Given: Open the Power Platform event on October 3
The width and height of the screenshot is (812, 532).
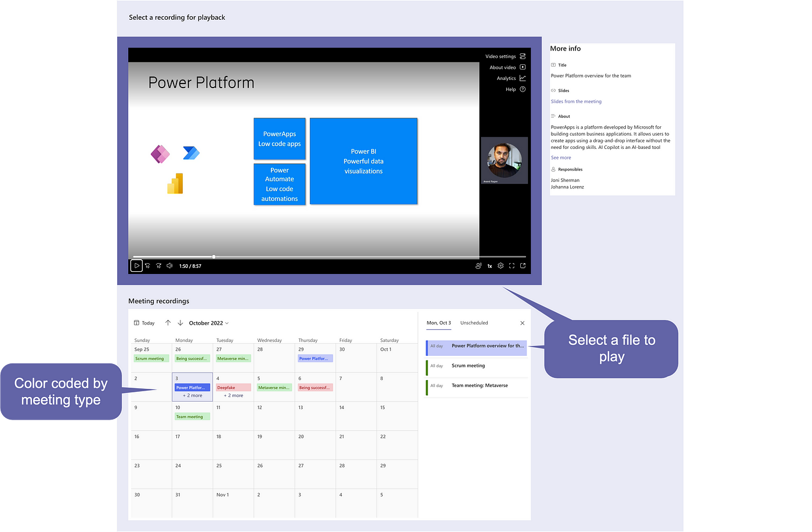Looking at the screenshot, I should [x=193, y=388].
